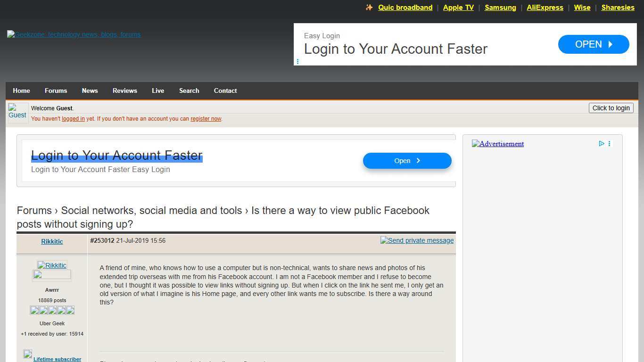Image resolution: width=644 pixels, height=362 pixels.
Task: Follow the 'register now' link
Action: click(206, 119)
